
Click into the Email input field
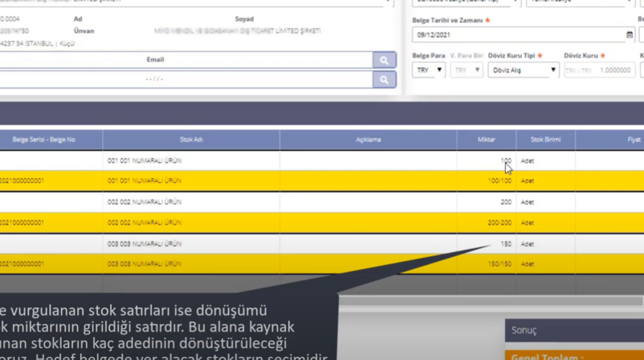click(x=185, y=60)
